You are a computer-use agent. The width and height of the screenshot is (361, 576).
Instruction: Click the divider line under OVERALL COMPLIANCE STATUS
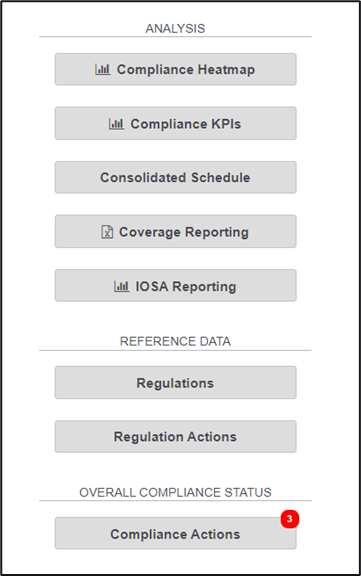(x=175, y=500)
